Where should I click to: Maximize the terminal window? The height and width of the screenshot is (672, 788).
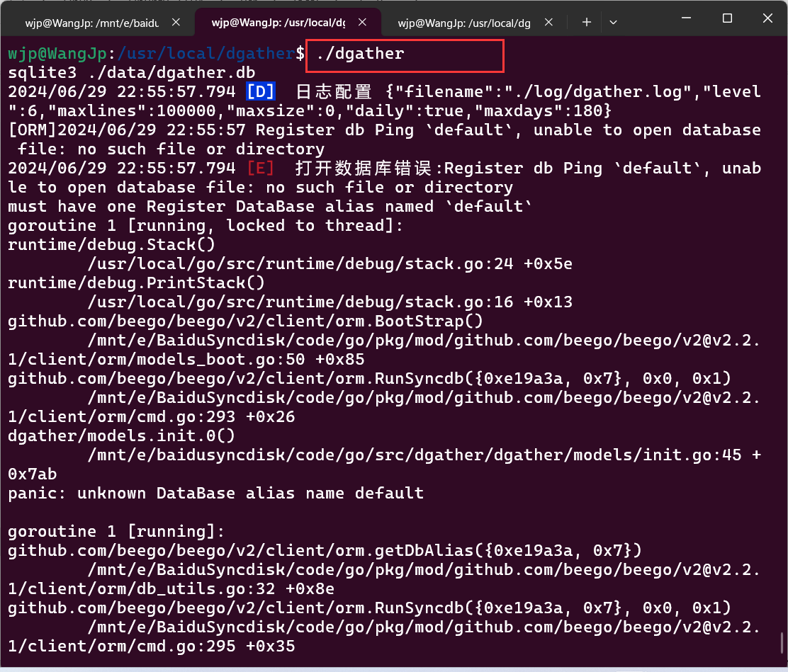727,18
